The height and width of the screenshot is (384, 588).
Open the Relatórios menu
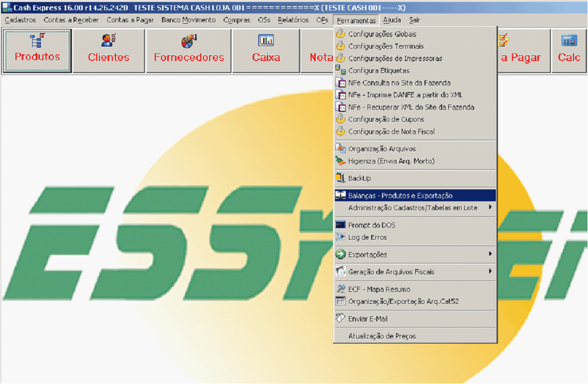pyautogui.click(x=293, y=20)
